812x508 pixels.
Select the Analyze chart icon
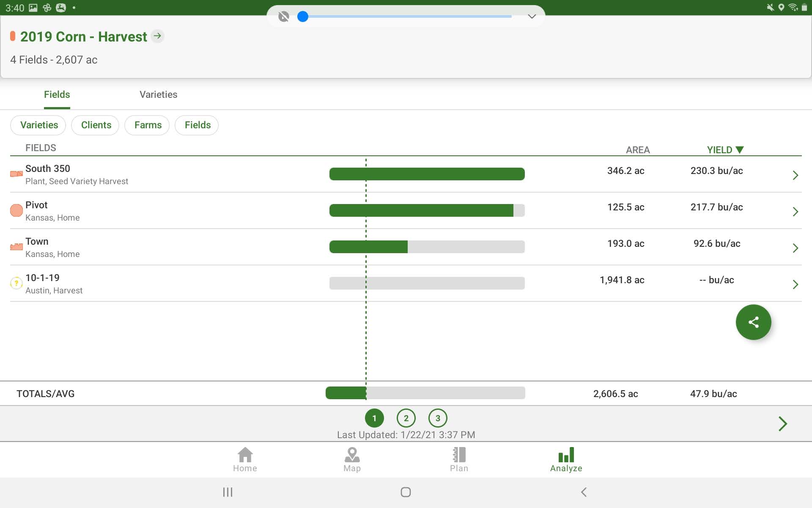click(x=566, y=455)
